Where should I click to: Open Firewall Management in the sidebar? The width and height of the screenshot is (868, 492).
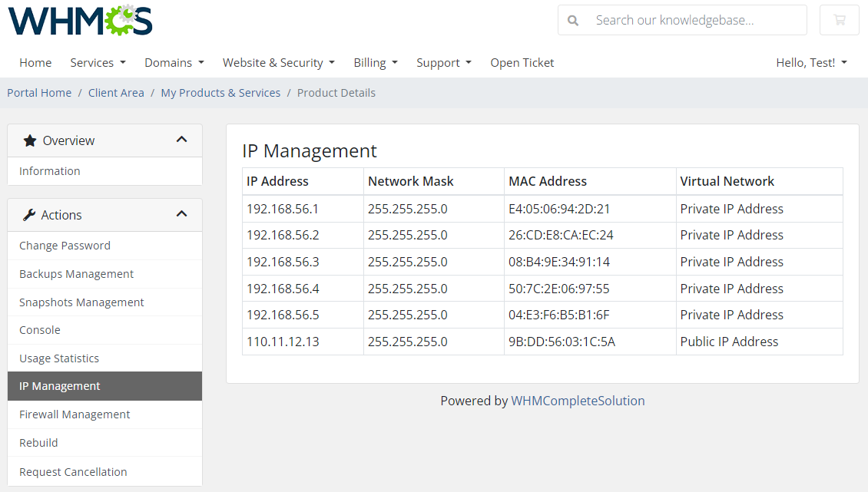[74, 414]
